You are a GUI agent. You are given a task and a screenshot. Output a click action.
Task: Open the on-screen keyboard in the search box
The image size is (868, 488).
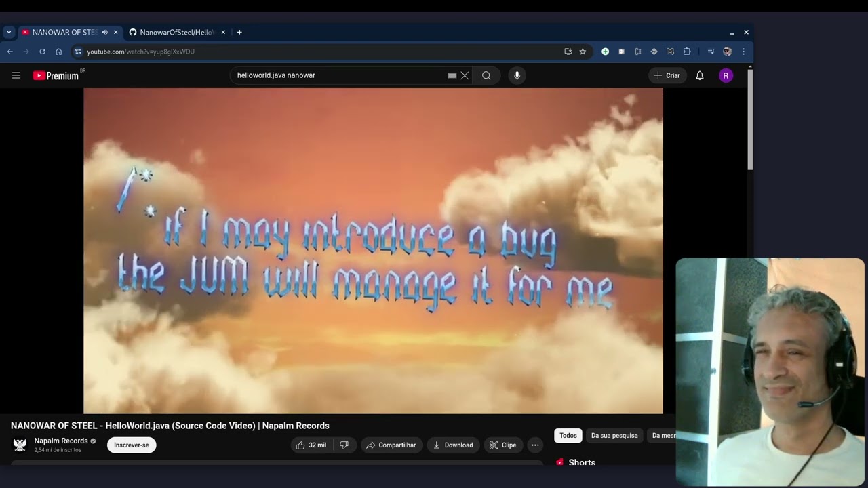tap(452, 76)
